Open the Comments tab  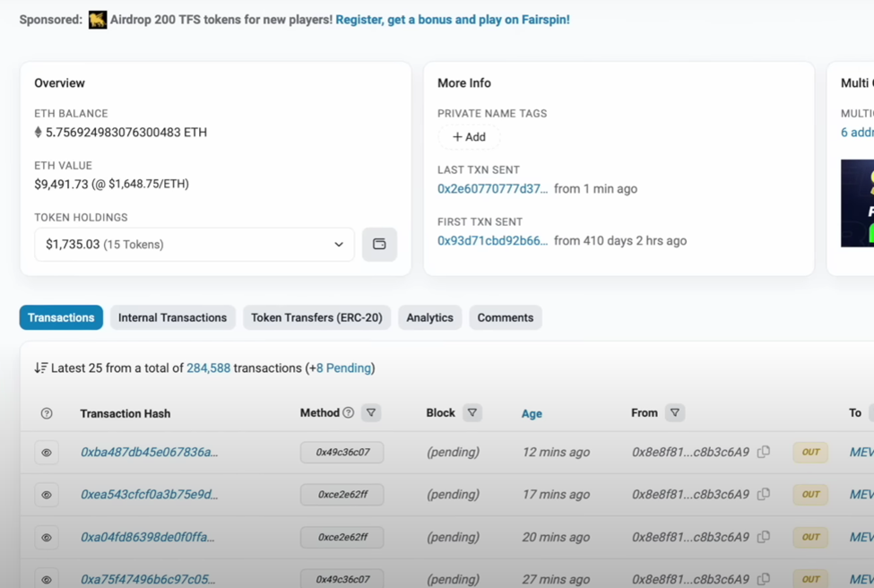point(506,317)
